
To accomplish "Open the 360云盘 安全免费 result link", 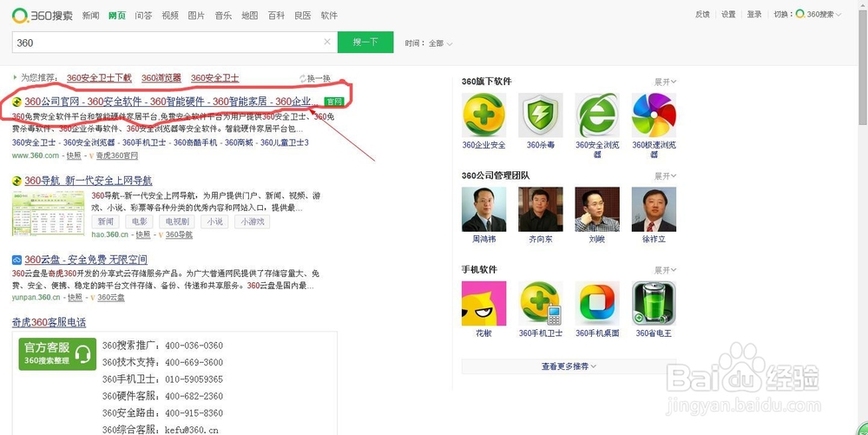I will tap(86, 260).
